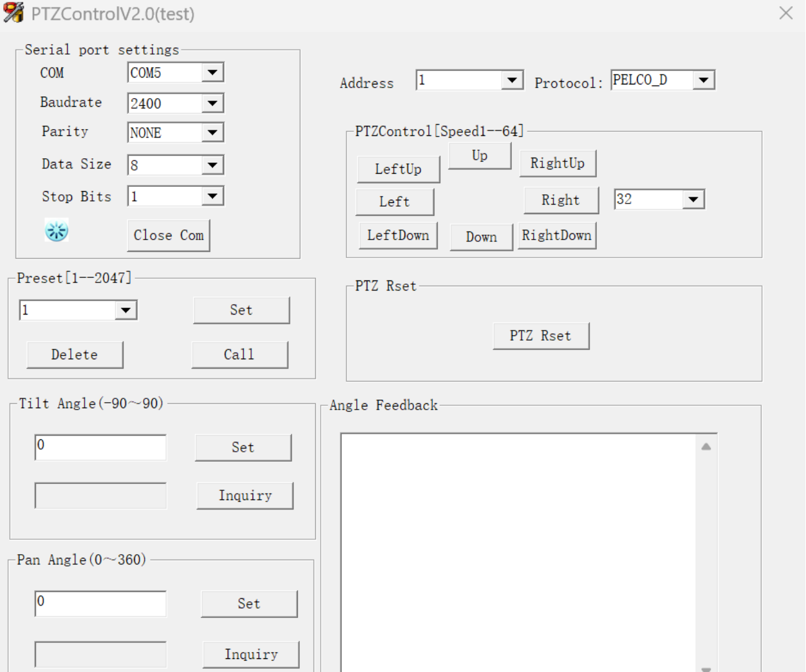The height and width of the screenshot is (672, 806).
Task: Click the Close Com button
Action: (169, 235)
